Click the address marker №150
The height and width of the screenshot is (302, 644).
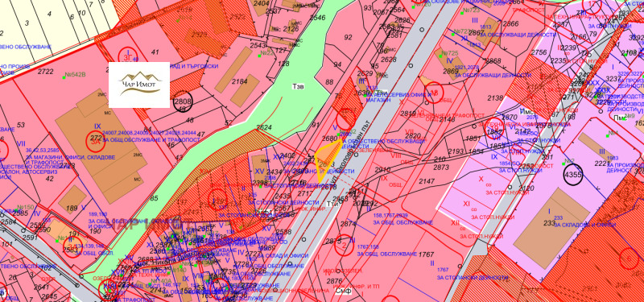[26, 207]
